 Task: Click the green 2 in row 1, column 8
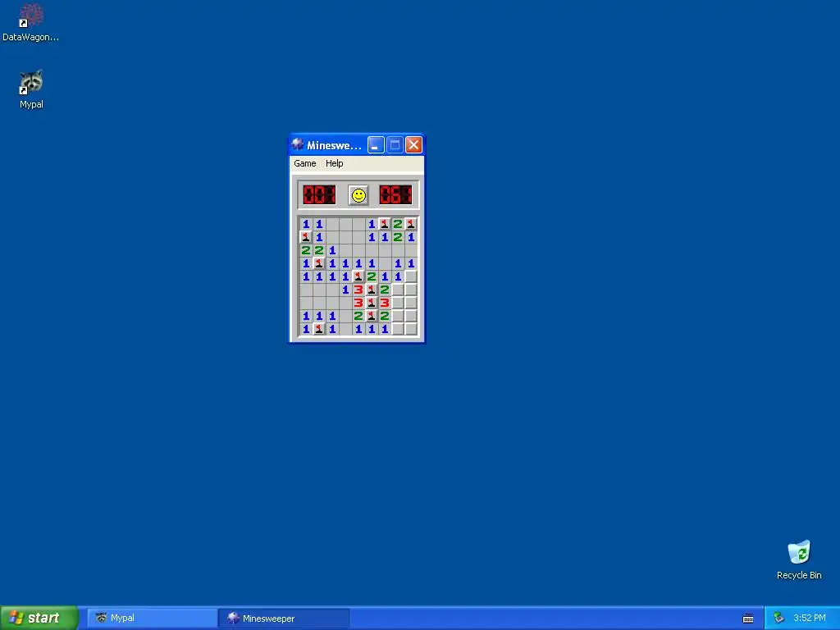[398, 224]
